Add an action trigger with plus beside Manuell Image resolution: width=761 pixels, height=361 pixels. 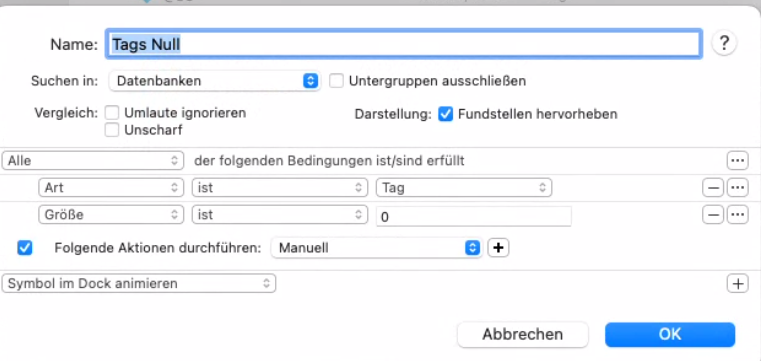498,248
